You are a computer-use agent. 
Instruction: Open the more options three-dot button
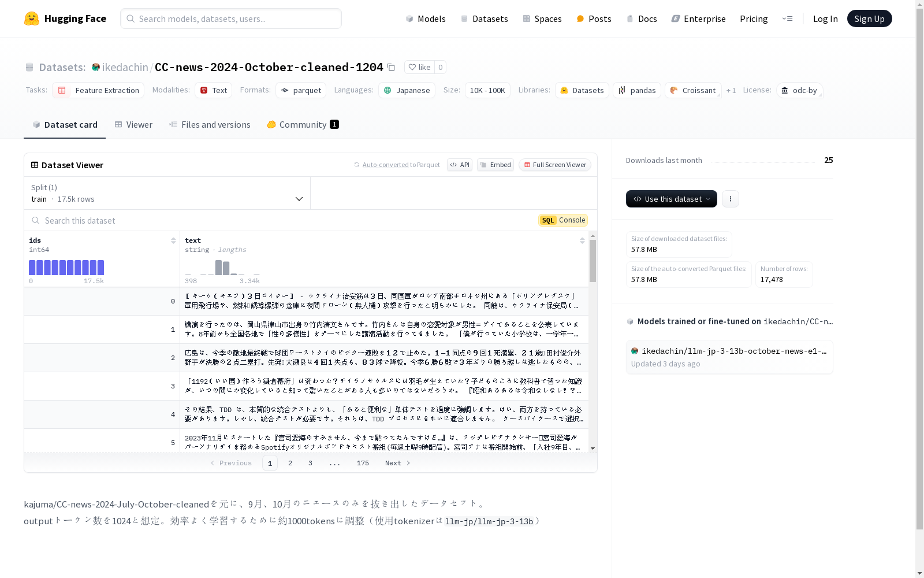[x=731, y=199]
